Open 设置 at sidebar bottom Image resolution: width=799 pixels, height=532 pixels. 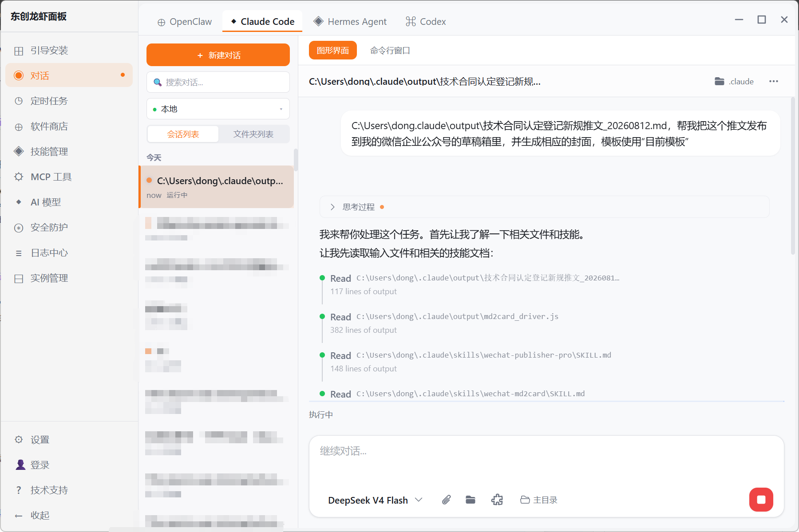click(69, 440)
